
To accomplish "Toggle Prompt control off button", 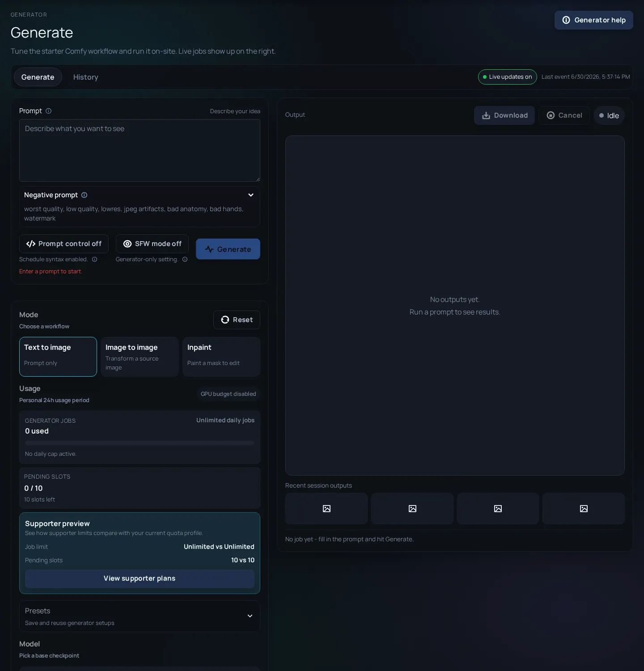I will (64, 244).
